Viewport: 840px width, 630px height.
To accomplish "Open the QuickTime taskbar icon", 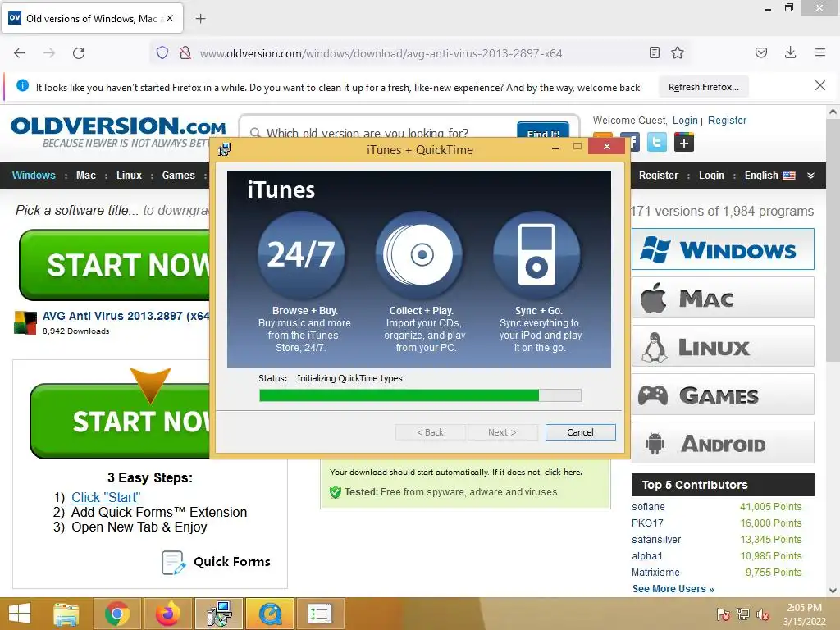I will (x=270, y=614).
